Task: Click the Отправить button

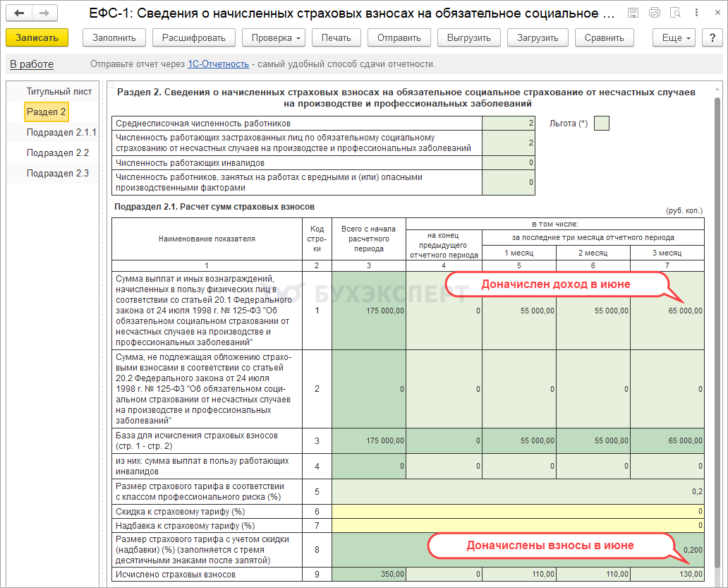Action: pos(399,37)
